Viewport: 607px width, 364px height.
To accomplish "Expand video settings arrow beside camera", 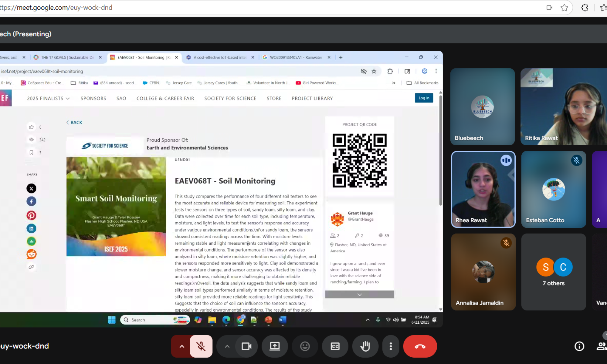I will (x=227, y=346).
